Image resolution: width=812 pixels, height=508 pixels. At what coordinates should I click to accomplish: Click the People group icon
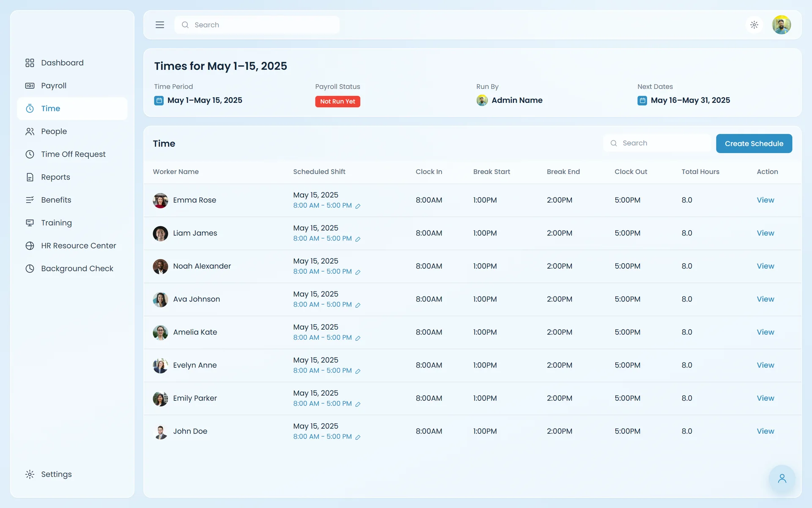pos(30,132)
